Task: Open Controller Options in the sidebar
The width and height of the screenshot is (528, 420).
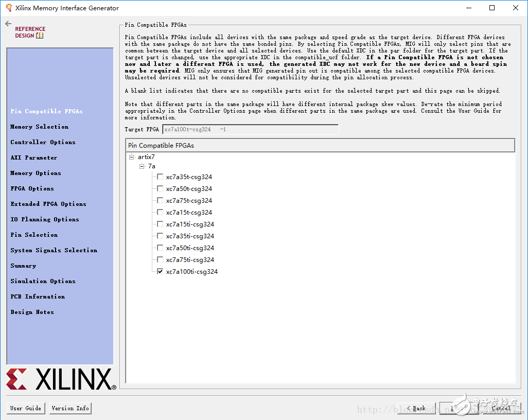Action: pyautogui.click(x=43, y=142)
